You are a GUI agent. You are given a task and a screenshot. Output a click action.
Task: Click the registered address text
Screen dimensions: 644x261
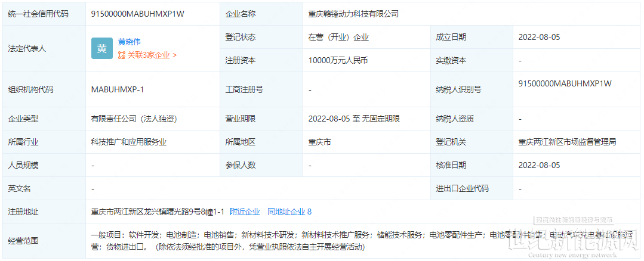(x=158, y=212)
